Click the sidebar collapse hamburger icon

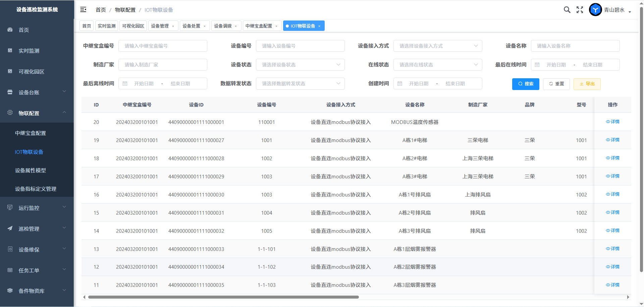click(83, 10)
